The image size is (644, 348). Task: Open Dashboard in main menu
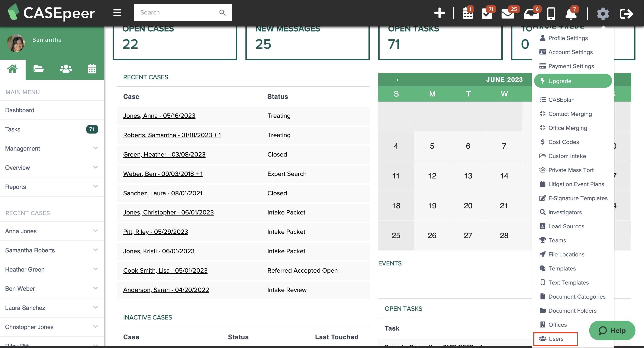coord(52,110)
